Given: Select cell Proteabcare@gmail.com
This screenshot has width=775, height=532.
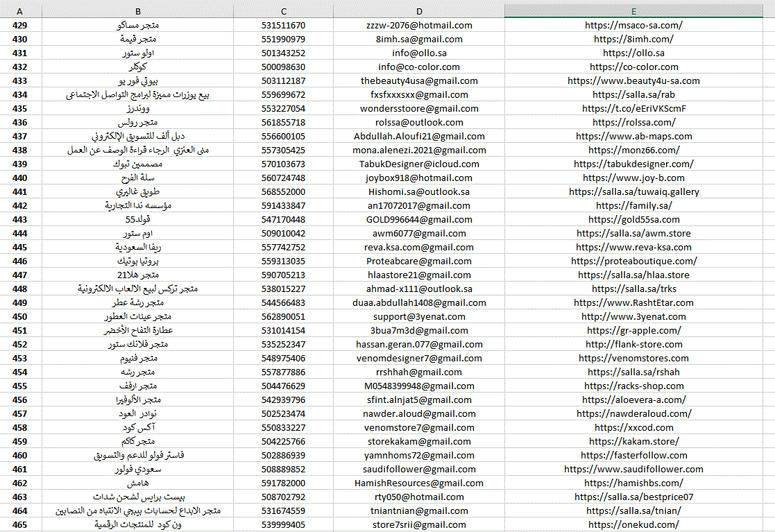Looking at the screenshot, I should pos(419,260).
